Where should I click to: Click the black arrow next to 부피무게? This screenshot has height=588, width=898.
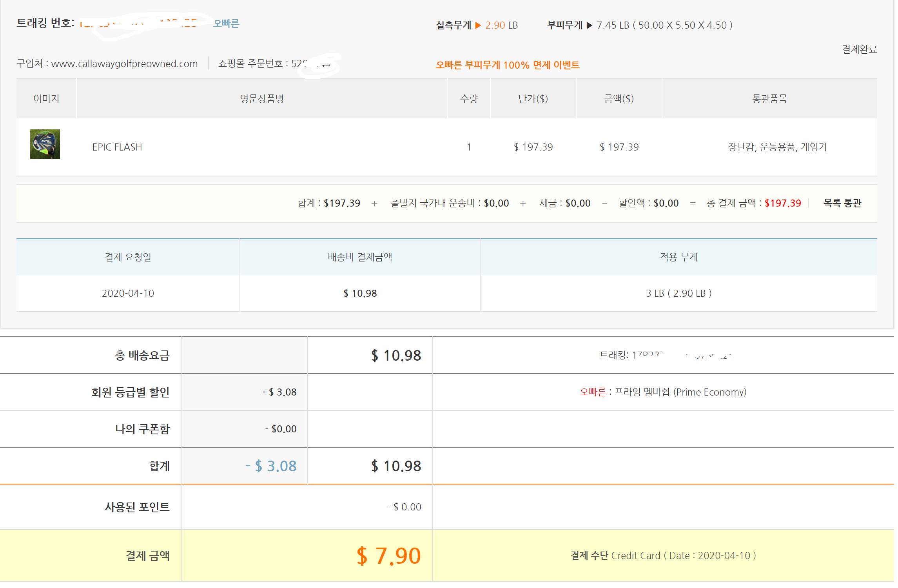point(589,25)
